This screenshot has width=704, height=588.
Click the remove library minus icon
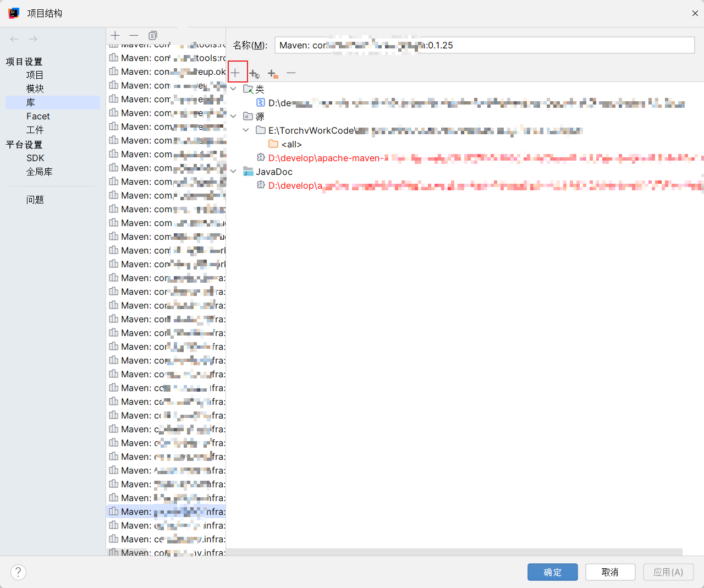pyautogui.click(x=134, y=35)
